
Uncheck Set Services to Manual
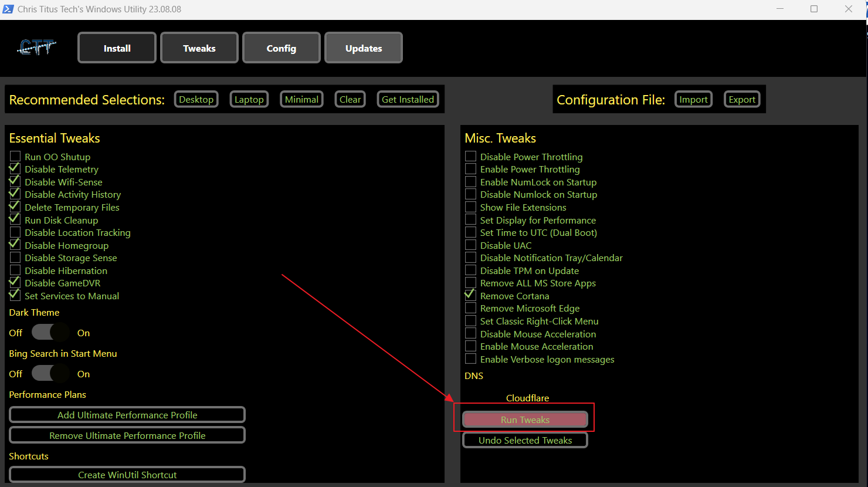coord(15,296)
